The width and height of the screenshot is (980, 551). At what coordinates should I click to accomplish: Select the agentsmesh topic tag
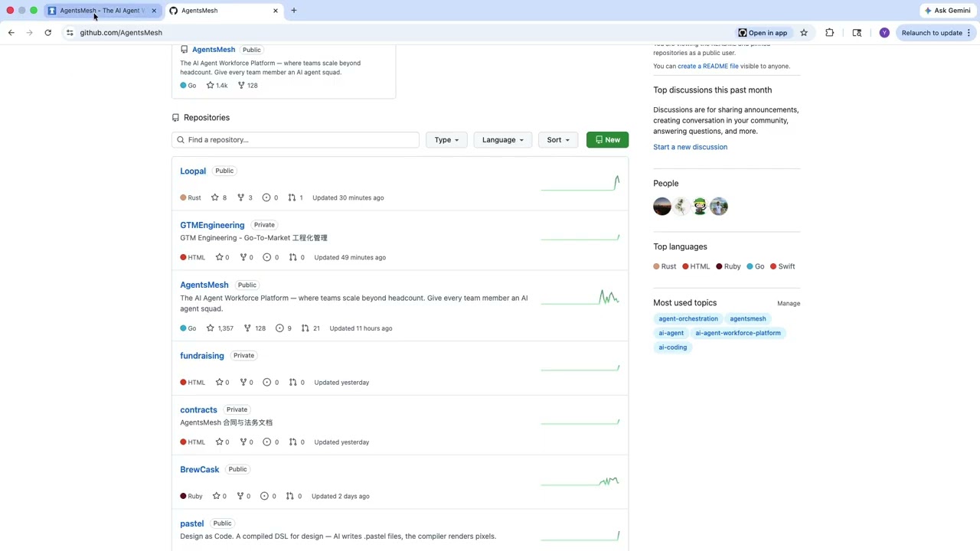coord(748,319)
